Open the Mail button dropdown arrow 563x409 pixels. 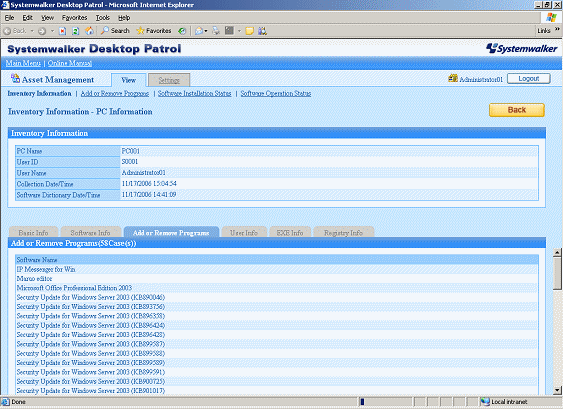point(206,31)
